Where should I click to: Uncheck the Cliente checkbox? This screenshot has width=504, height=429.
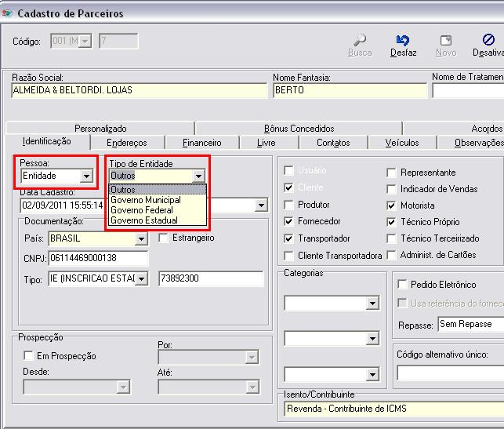(288, 187)
